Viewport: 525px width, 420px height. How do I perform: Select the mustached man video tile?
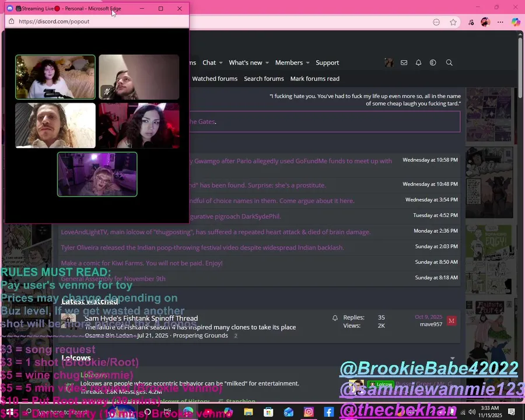pos(55,125)
